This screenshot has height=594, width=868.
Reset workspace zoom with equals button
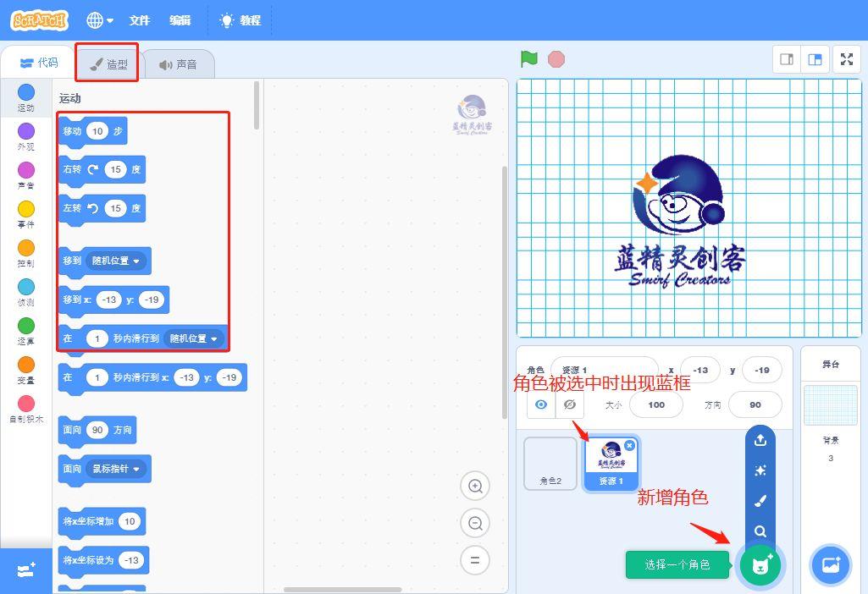[475, 560]
